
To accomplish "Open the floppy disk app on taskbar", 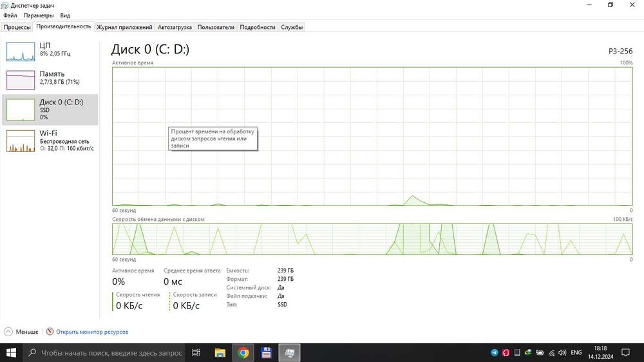I will point(266,352).
